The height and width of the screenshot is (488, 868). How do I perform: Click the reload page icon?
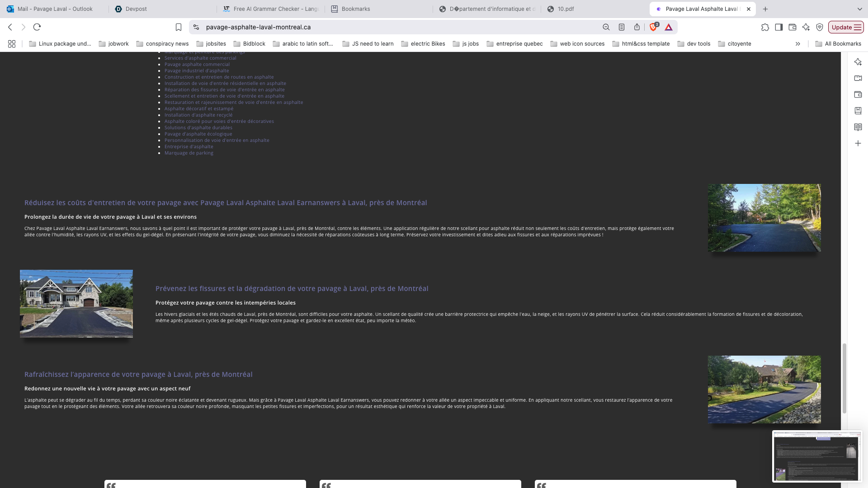tap(37, 27)
